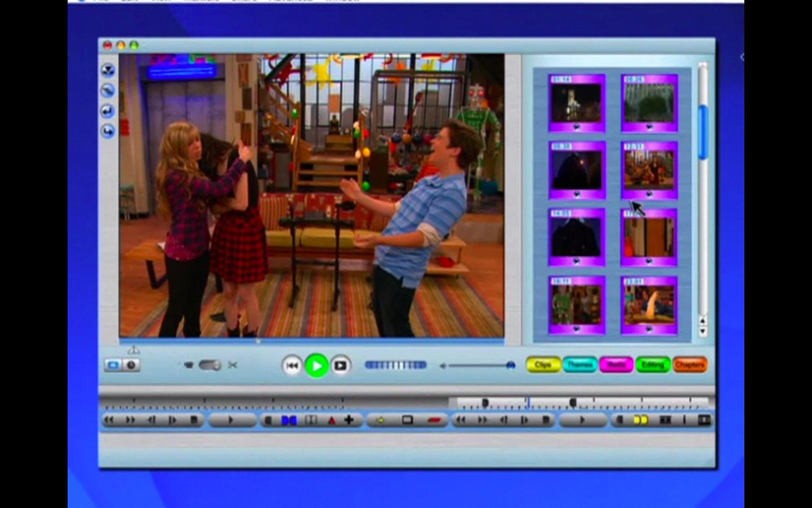
Task: Toggle the camera/edit mode switch
Action: [210, 365]
